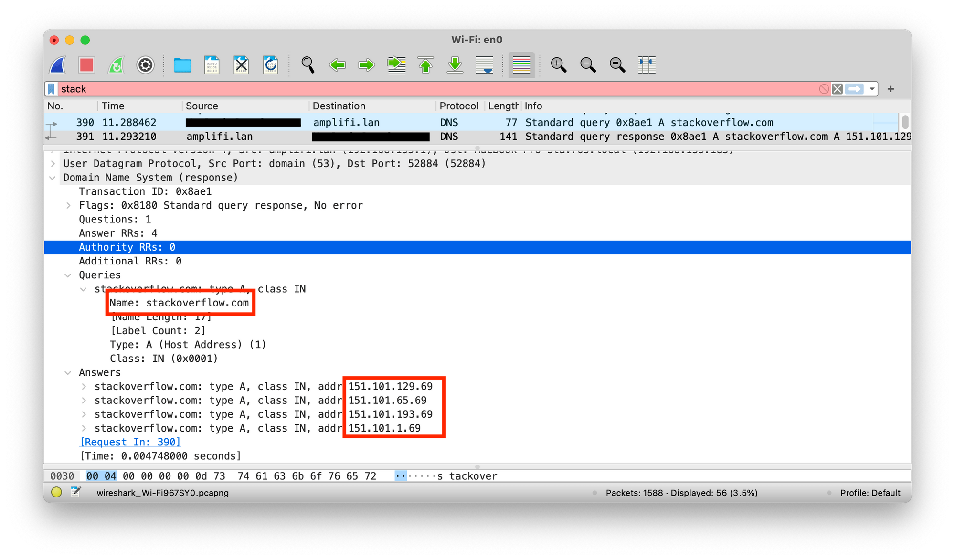Open capture options gear icon

click(x=146, y=65)
